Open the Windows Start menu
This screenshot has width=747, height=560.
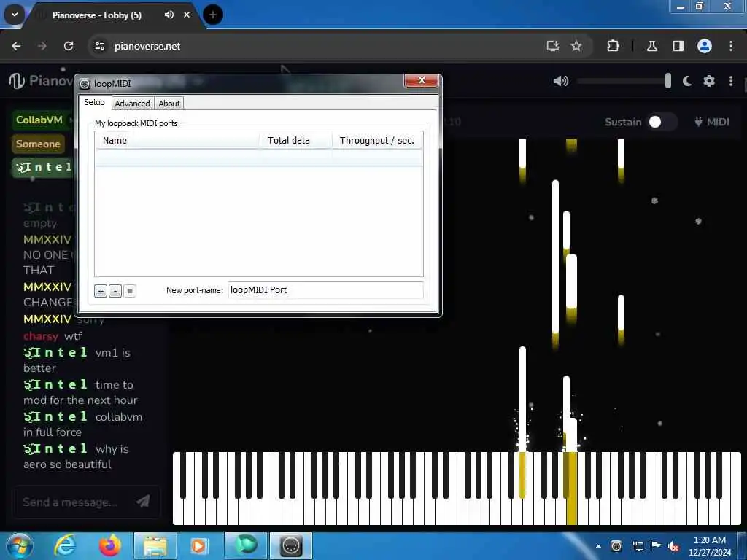point(20,545)
